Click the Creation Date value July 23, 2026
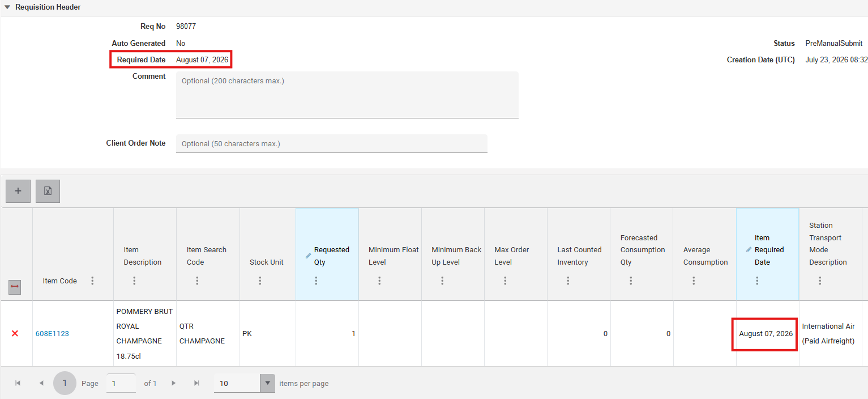This screenshot has width=868, height=399. (836, 60)
